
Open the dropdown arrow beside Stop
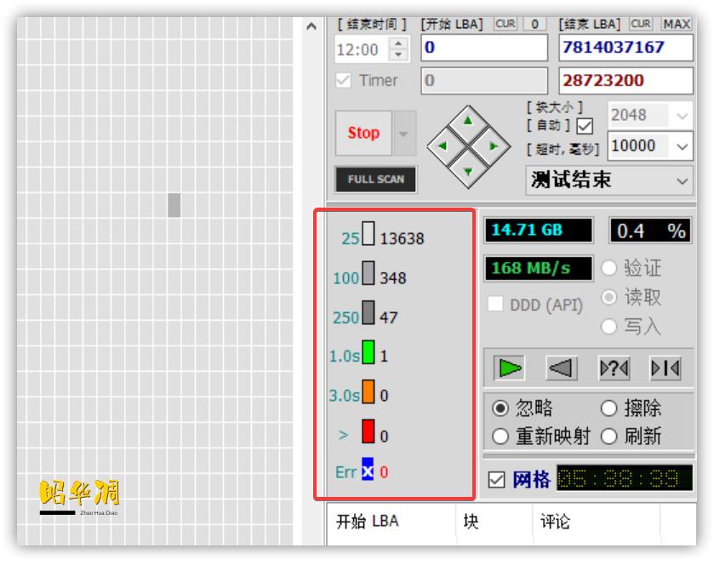coord(404,134)
